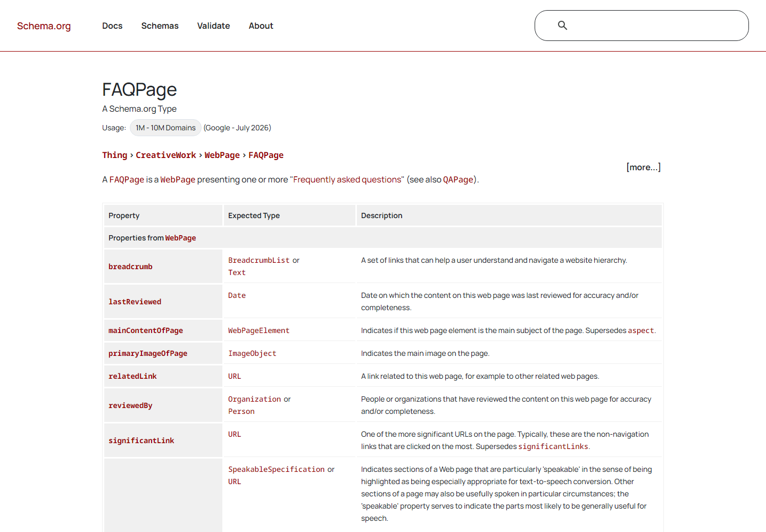Open the About menu item
This screenshot has width=766, height=532.
pos(261,26)
